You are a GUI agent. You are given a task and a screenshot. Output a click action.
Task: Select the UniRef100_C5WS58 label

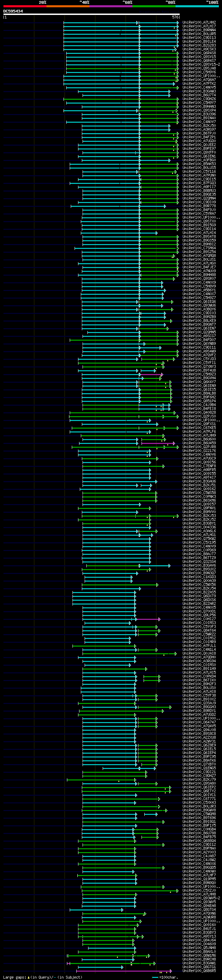pos(199,493)
